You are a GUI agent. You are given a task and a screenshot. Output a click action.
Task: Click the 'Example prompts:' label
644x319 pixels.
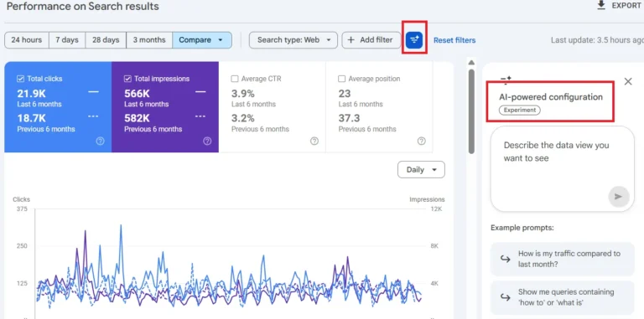[522, 228]
